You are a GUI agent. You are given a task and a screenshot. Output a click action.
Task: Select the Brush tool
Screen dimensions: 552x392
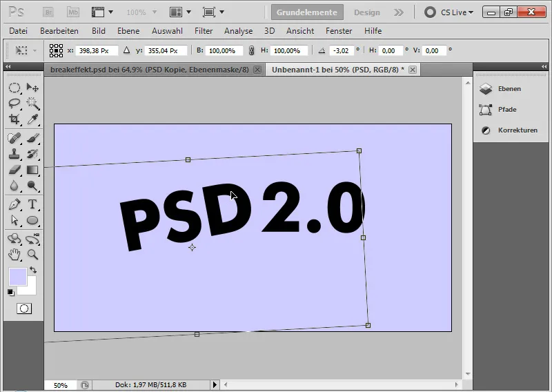tap(32, 138)
